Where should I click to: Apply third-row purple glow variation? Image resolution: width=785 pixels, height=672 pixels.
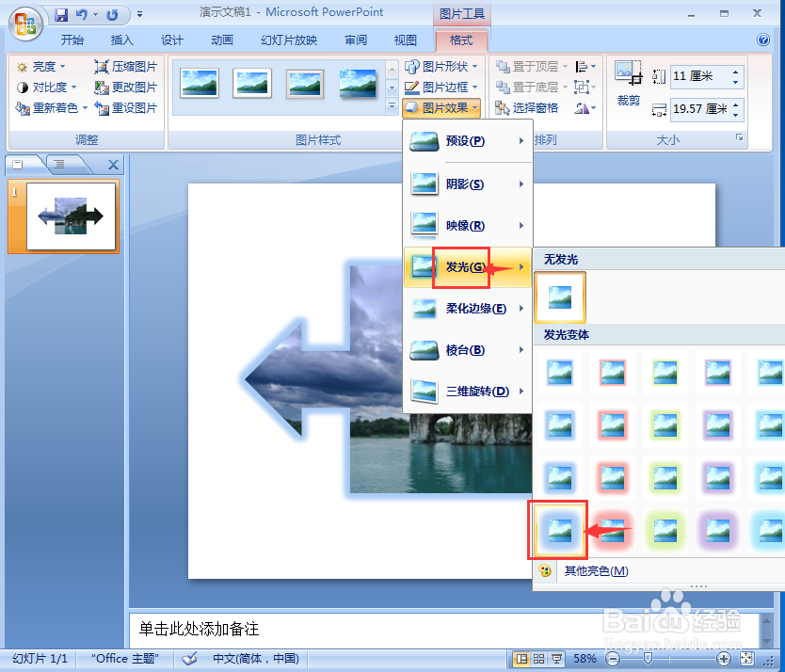[x=718, y=478]
